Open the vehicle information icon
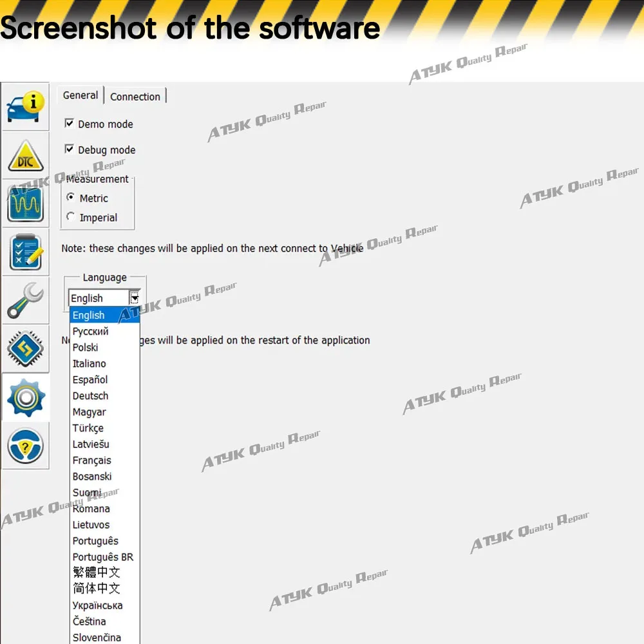 coord(26,107)
